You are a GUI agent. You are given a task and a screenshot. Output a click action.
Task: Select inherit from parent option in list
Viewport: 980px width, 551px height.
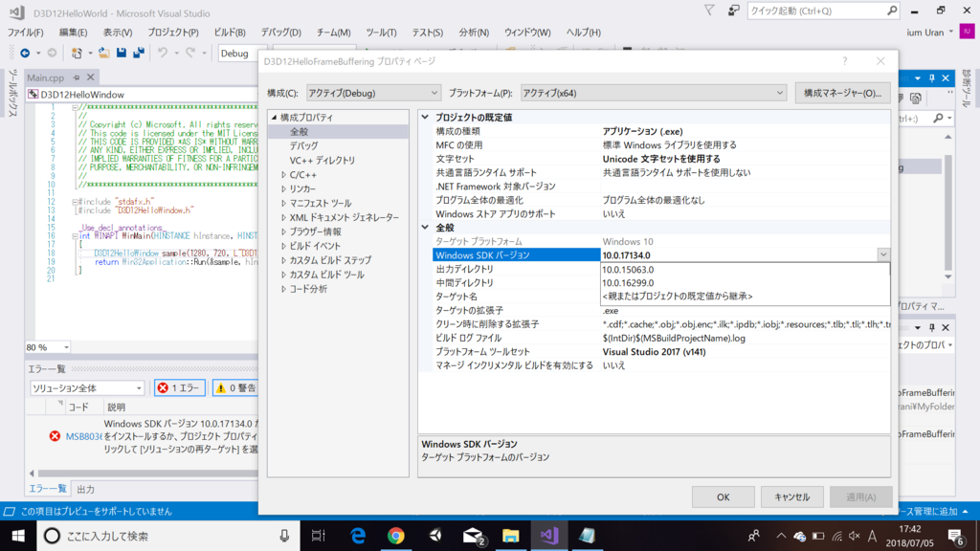coord(745,297)
